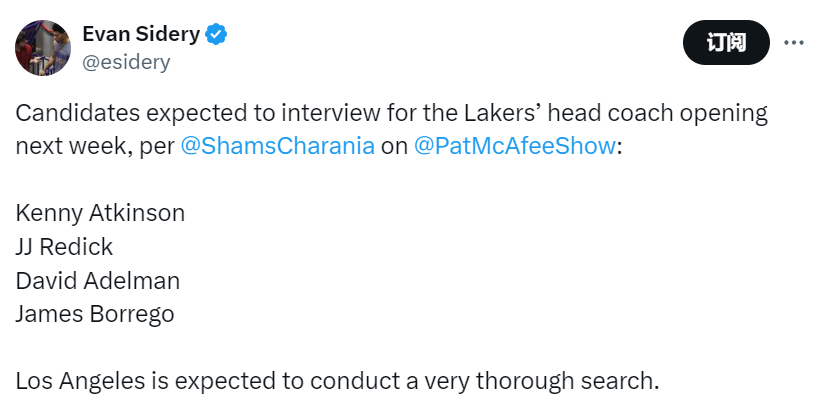Click the James Borrego line of text

[95, 314]
